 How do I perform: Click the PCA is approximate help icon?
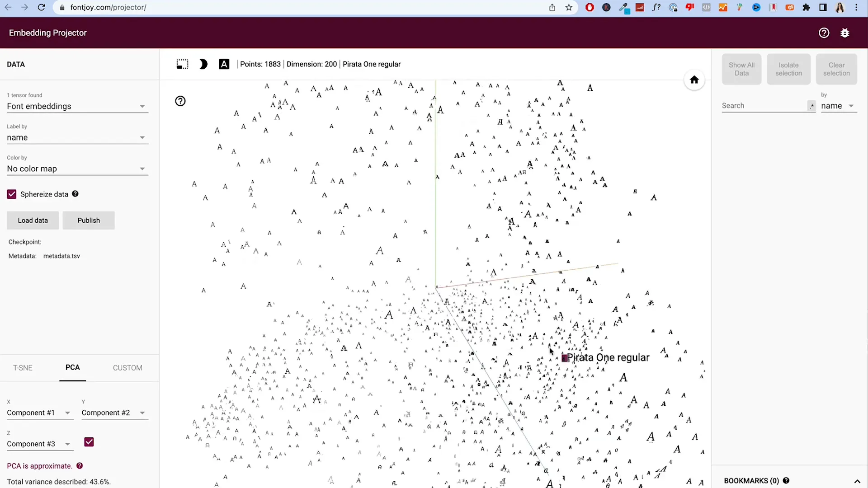tap(80, 466)
